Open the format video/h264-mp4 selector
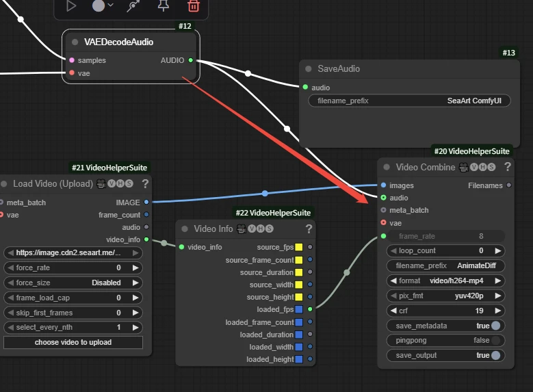 tap(445, 280)
